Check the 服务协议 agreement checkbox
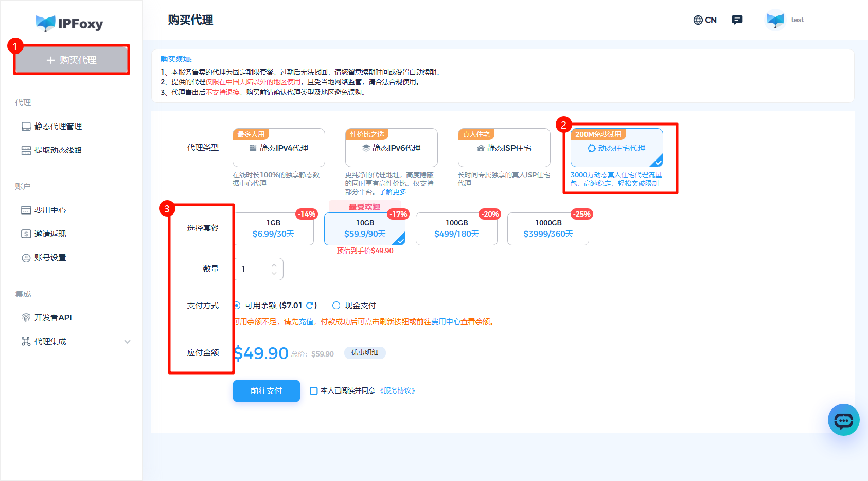The width and height of the screenshot is (868, 481). tap(314, 391)
